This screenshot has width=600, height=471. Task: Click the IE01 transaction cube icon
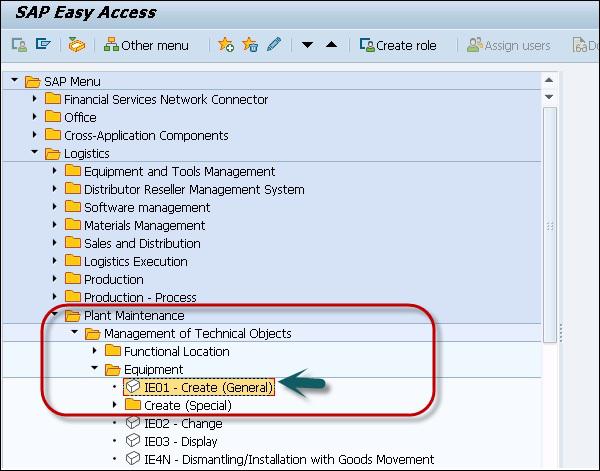pos(133,386)
